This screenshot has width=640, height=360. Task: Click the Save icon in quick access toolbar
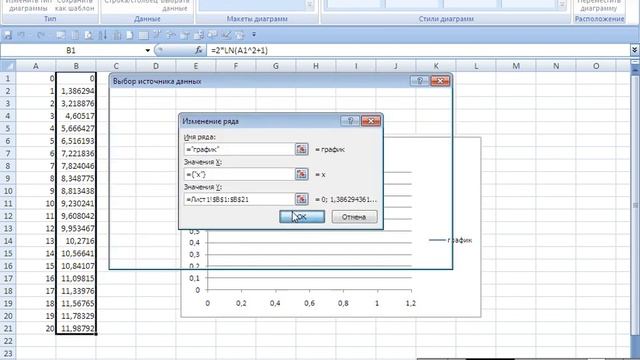pyautogui.click(x=7, y=35)
